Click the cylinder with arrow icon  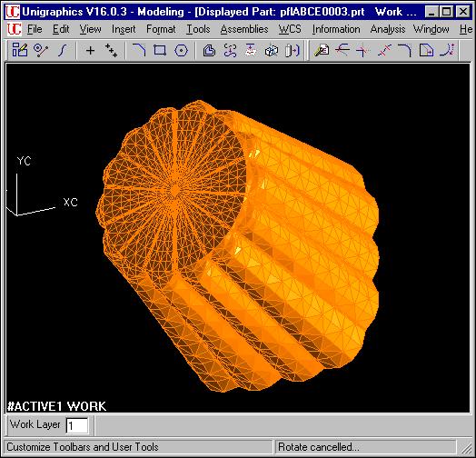pyautogui.click(x=293, y=50)
